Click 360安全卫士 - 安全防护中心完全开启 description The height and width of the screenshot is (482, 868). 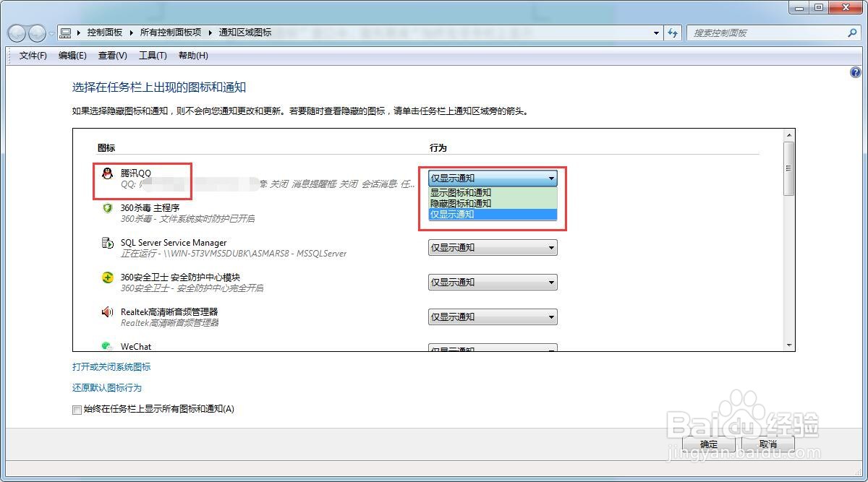tap(192, 288)
